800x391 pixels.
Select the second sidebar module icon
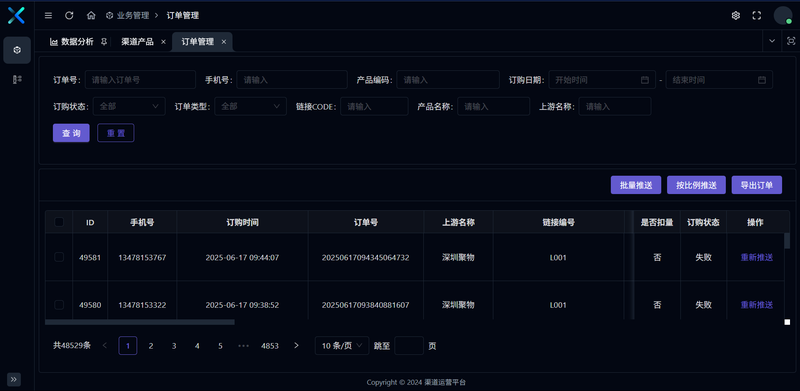tap(17, 79)
